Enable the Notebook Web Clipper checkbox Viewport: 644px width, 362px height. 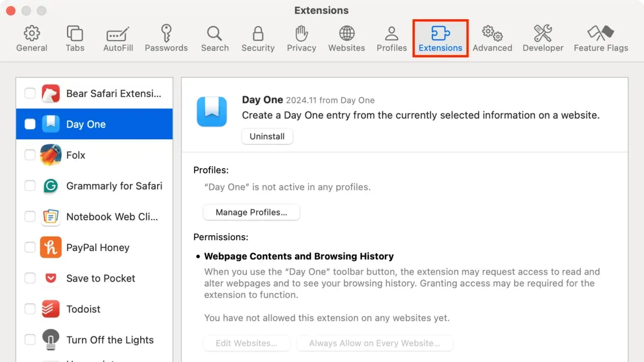click(30, 217)
